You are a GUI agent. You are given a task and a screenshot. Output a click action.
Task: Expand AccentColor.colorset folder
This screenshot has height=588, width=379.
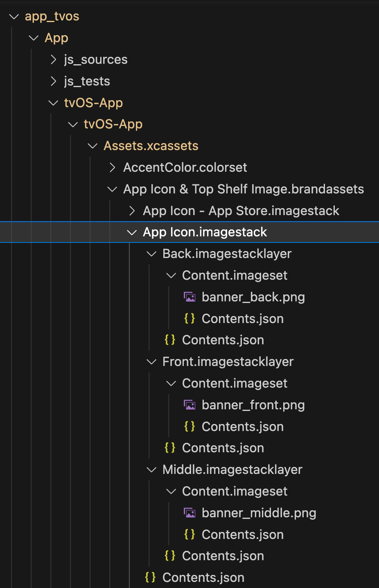click(112, 168)
